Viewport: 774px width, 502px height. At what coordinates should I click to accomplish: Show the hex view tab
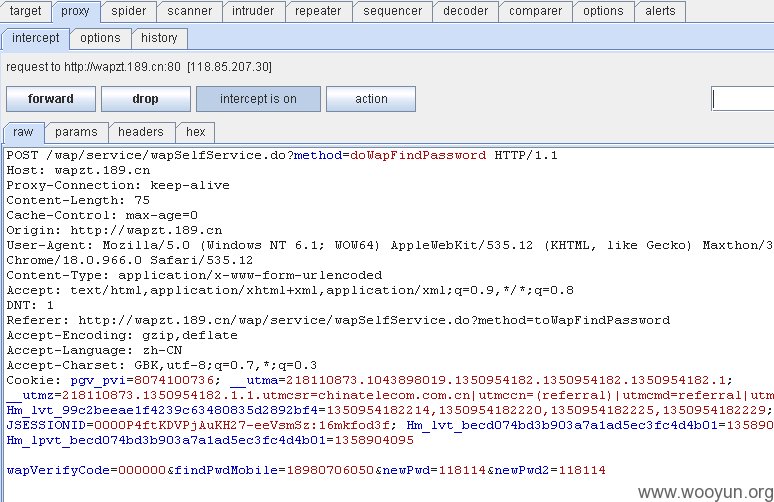click(195, 132)
